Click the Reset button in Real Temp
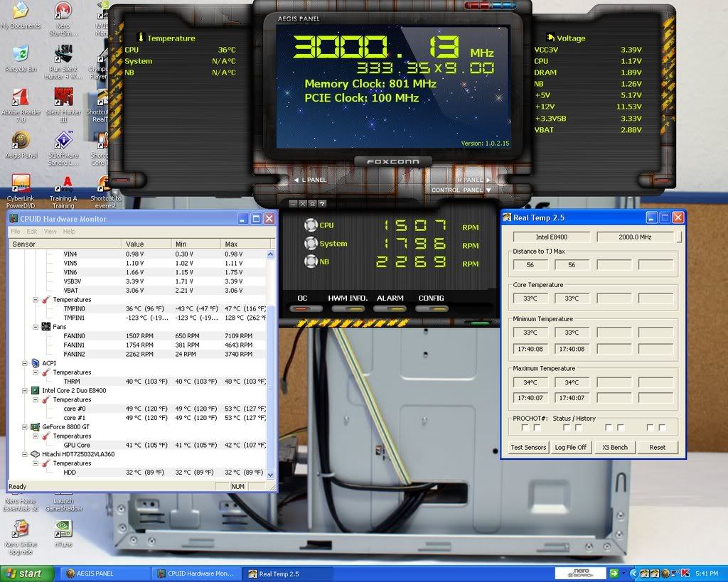 [x=657, y=448]
